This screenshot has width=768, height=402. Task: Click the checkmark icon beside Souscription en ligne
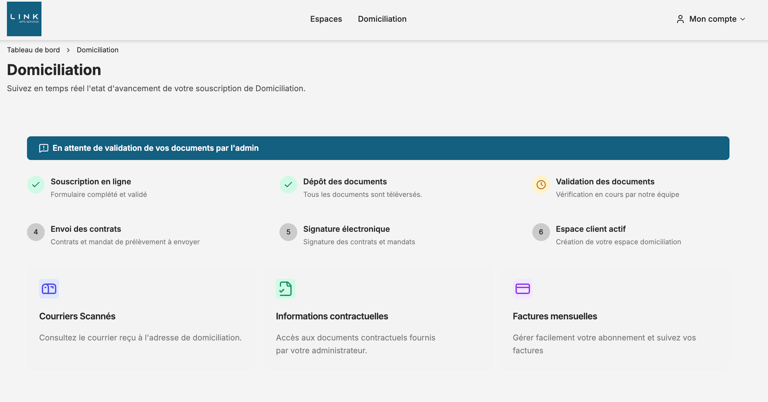pos(36,185)
